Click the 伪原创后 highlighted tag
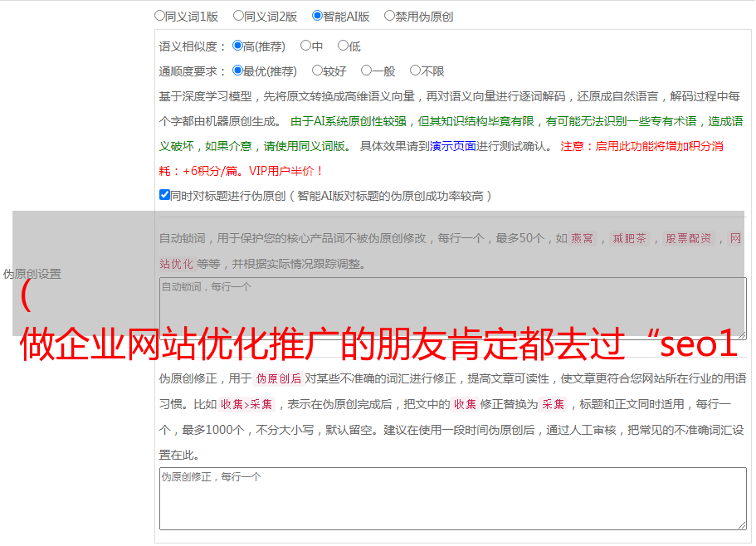The width and height of the screenshot is (756, 546). 279,378
